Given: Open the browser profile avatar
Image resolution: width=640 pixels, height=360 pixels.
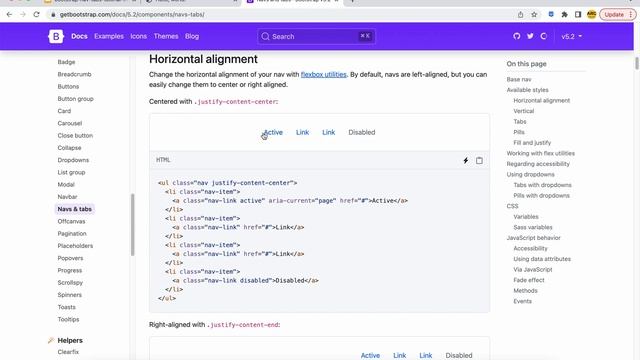Looking at the screenshot, I should pos(591,14).
